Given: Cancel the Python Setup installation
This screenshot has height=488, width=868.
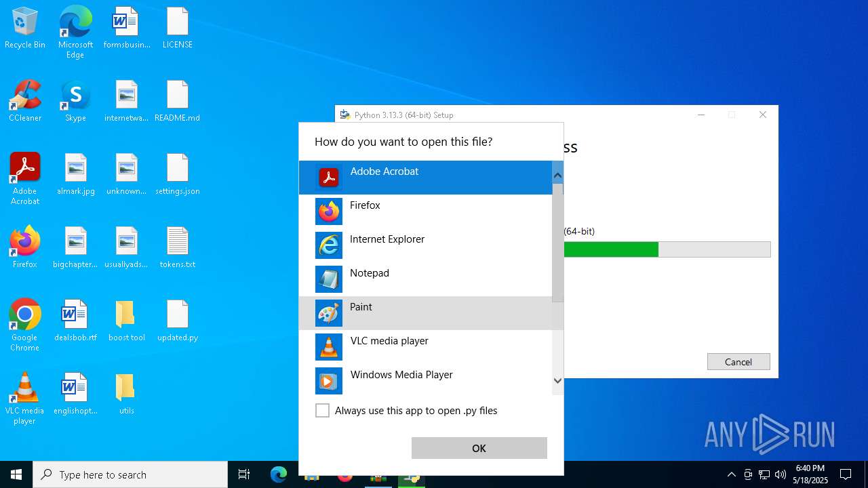Looking at the screenshot, I should (738, 362).
